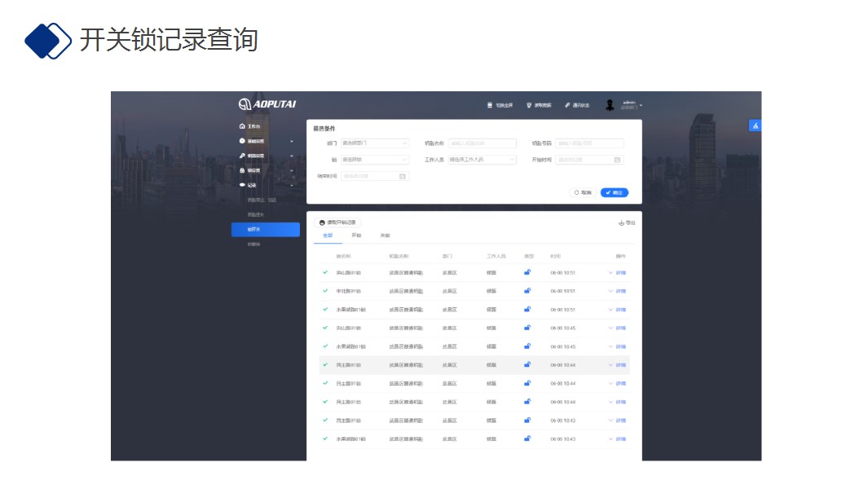
Task: Open 详情 link in 水果湖路 10:51 row
Action: coord(621,310)
